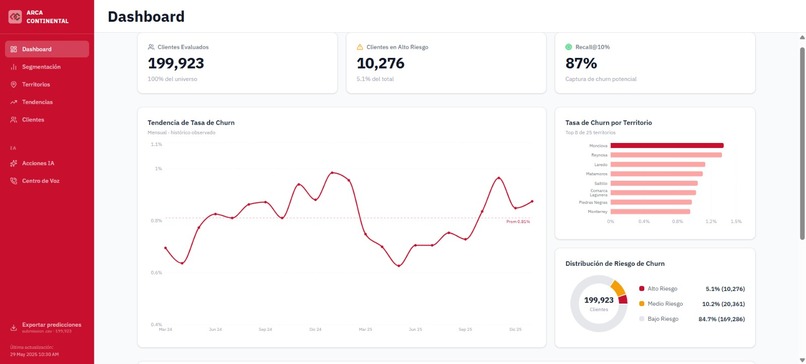Click the Tendencias trend arrow icon
Image resolution: width=806 pixels, height=364 pixels.
(x=14, y=102)
